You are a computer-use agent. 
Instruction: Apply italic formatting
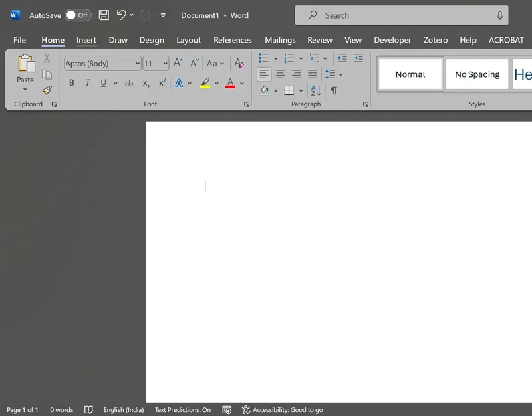click(88, 82)
